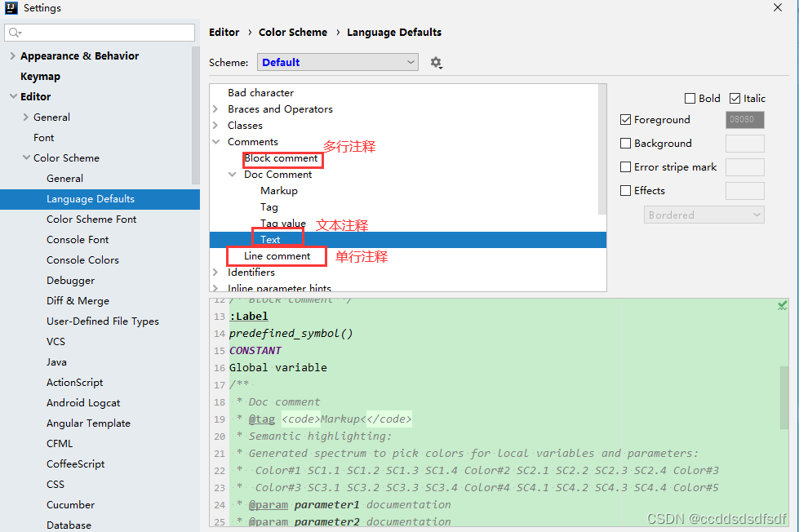Open Color Scheme Font settings
This screenshot has height=532, width=799.
(x=91, y=219)
